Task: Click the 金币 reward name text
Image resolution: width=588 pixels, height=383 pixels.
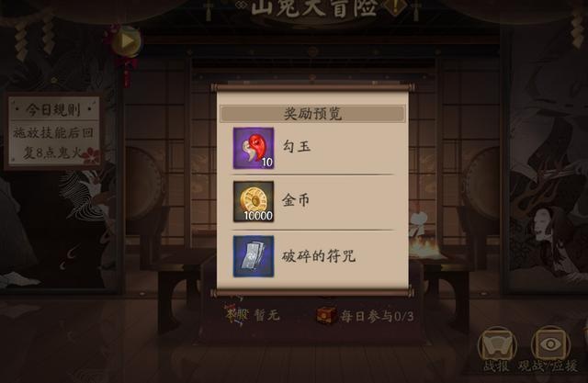Action: pos(296,200)
